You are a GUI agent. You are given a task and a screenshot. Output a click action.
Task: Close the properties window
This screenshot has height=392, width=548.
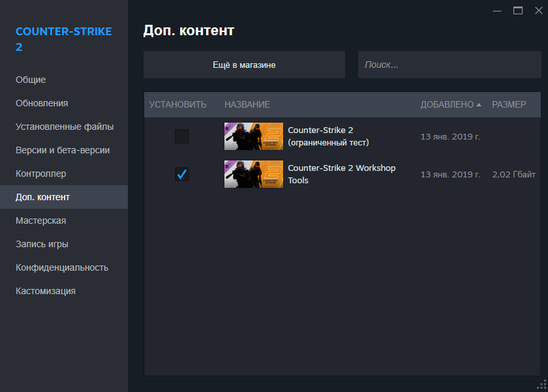tap(539, 11)
